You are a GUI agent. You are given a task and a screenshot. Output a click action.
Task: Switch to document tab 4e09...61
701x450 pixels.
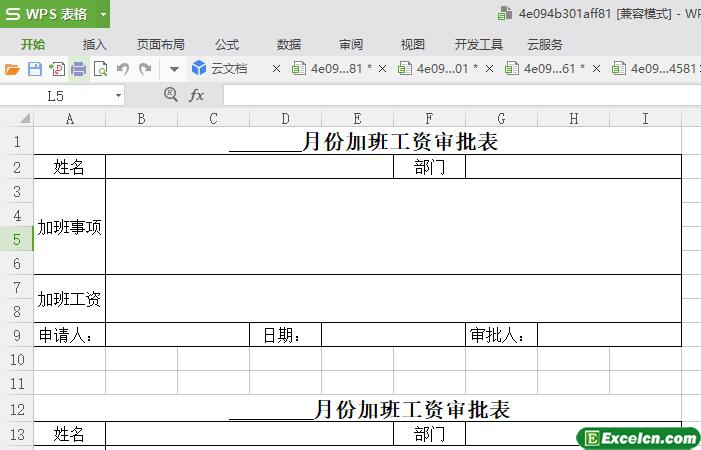545,69
